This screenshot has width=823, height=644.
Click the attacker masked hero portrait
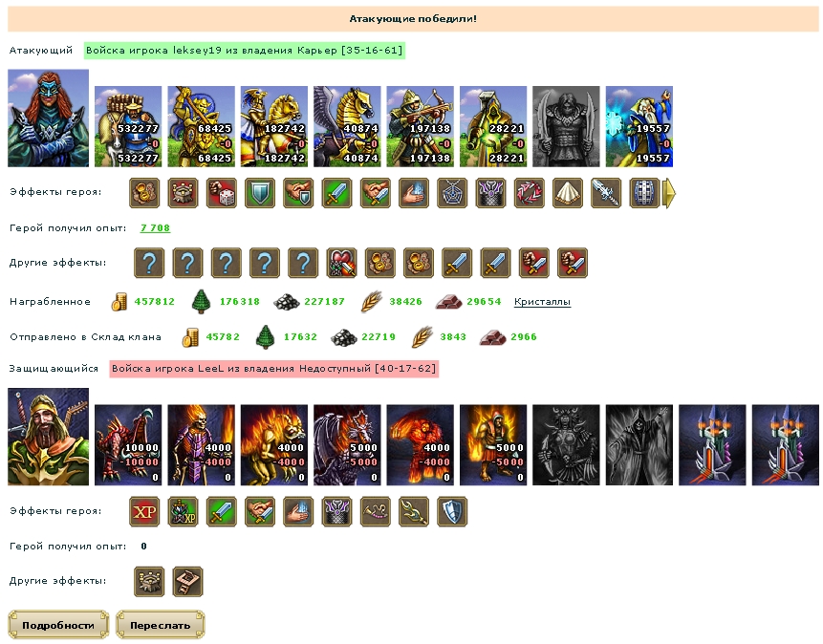(x=49, y=118)
